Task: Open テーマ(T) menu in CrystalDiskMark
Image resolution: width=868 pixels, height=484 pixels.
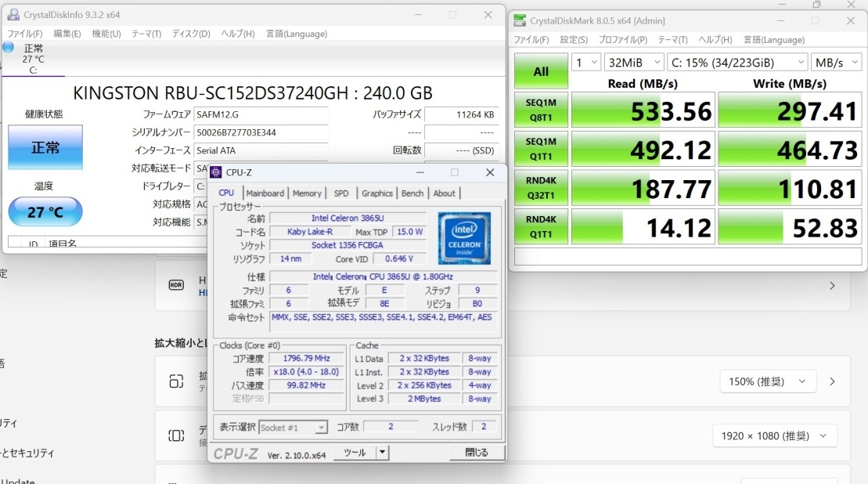Action: click(672, 40)
